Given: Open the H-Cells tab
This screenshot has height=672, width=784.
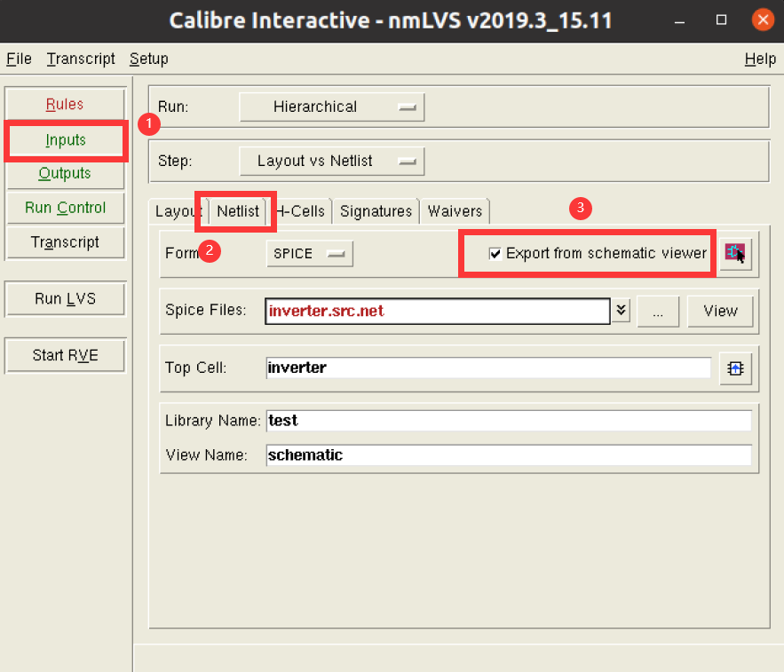Looking at the screenshot, I should click(300, 211).
